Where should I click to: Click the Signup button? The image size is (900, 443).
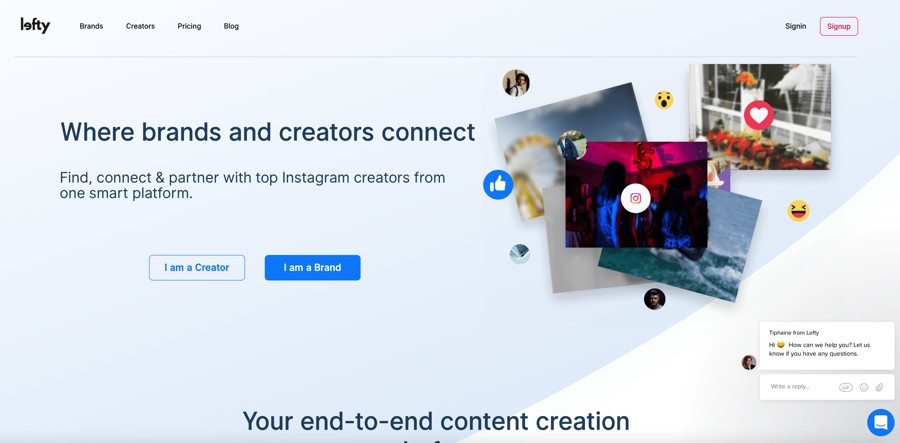[839, 26]
